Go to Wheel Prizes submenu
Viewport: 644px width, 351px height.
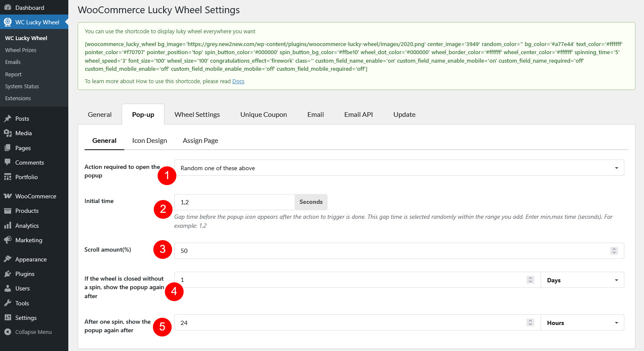[x=20, y=50]
